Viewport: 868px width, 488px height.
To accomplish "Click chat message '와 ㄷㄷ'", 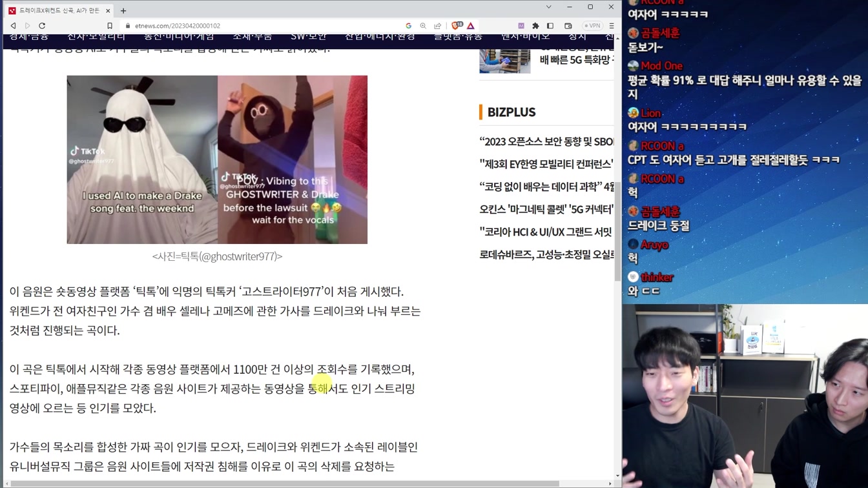I will 644,291.
